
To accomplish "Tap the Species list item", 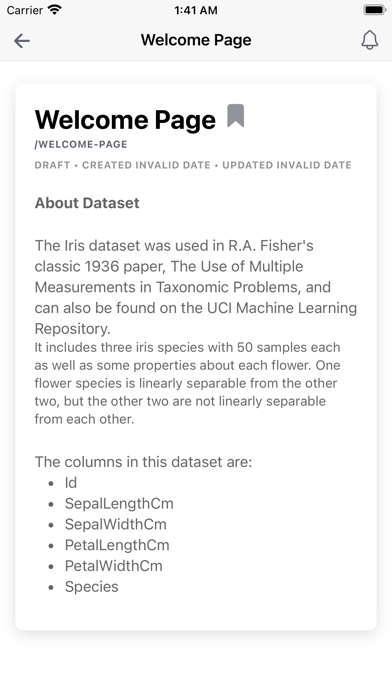I will pyautogui.click(x=91, y=587).
